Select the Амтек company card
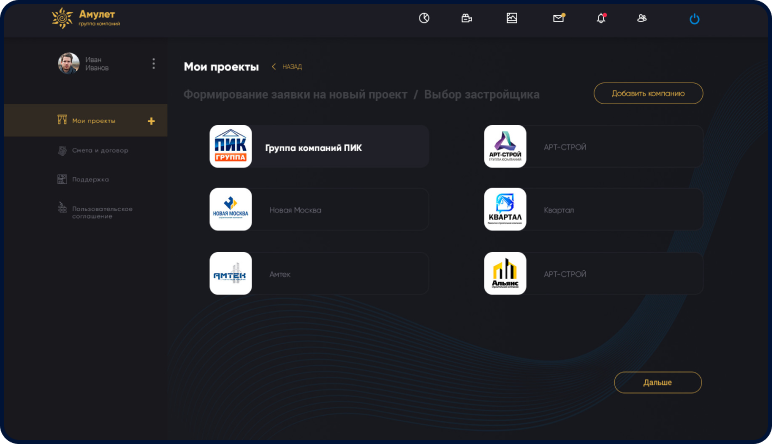772x444 pixels. (x=319, y=274)
